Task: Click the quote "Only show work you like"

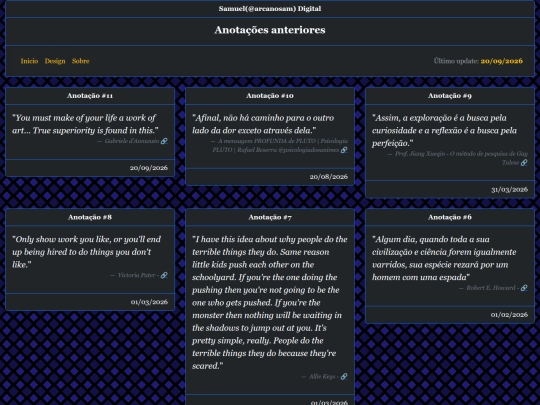Action: coord(86,252)
